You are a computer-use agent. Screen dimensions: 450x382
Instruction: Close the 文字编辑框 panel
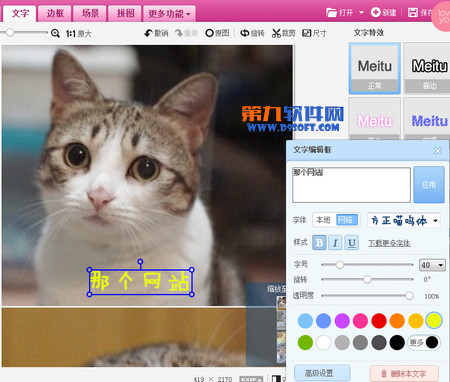pyautogui.click(x=438, y=151)
